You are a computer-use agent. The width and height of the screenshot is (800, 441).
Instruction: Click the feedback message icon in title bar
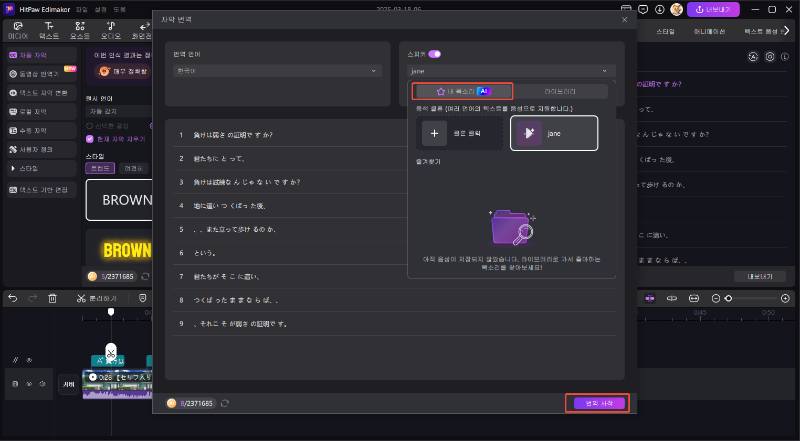click(643, 10)
